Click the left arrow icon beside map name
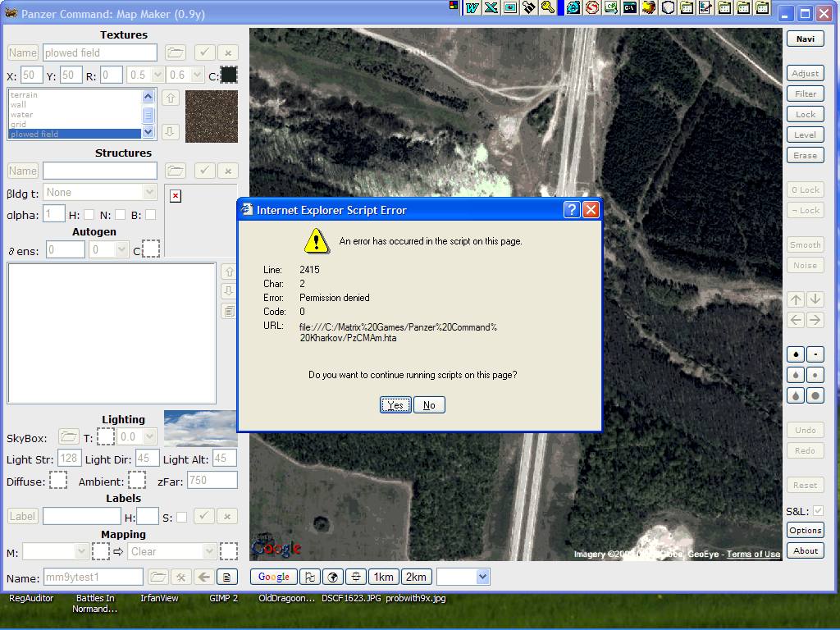Image resolution: width=840 pixels, height=630 pixels. pyautogui.click(x=203, y=577)
